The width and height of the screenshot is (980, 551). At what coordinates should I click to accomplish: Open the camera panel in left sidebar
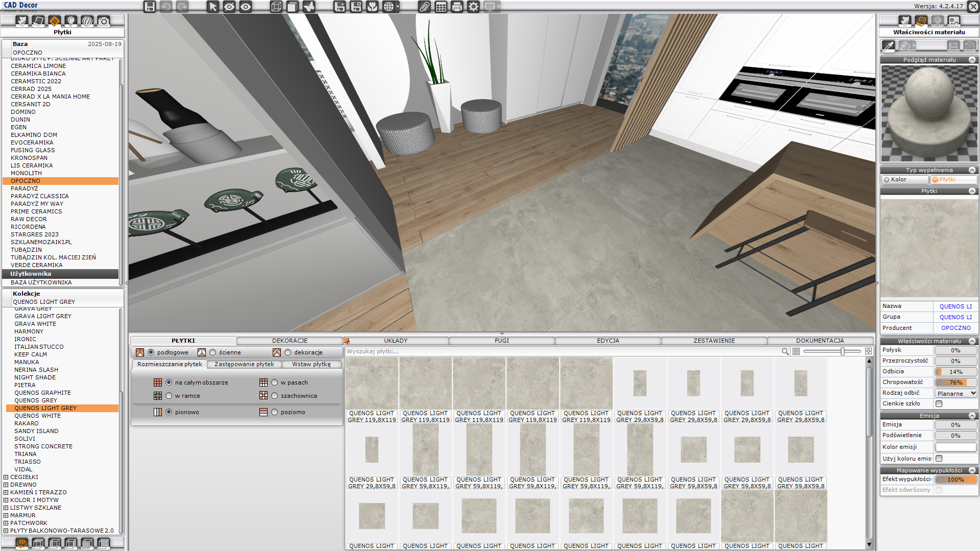tap(104, 21)
